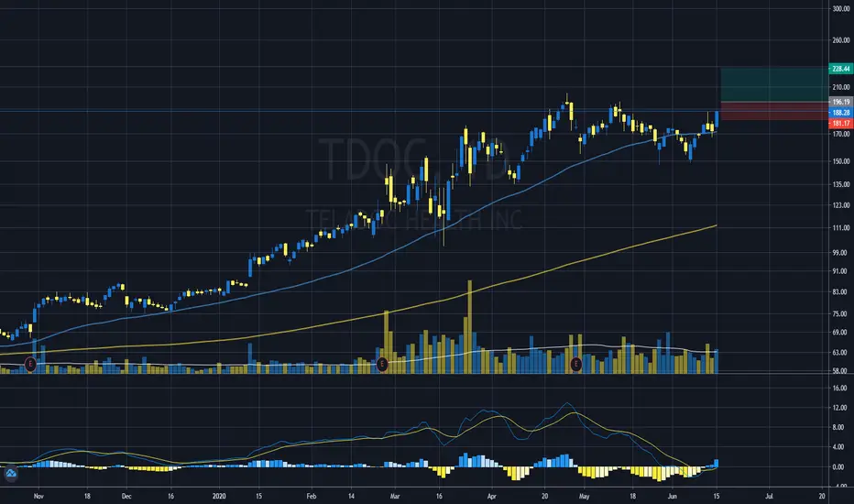
Task: Click the TradingView logo icon in the chart corner
Action: (10, 474)
